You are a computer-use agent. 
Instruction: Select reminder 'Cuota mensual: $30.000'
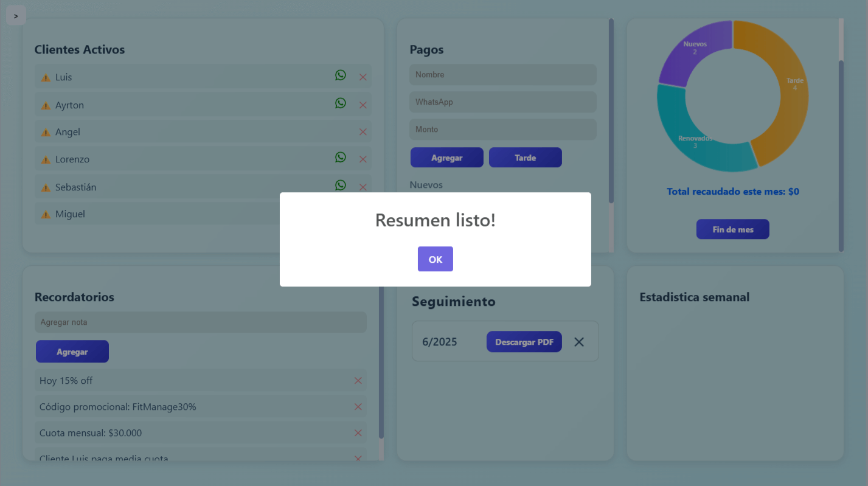coord(91,433)
